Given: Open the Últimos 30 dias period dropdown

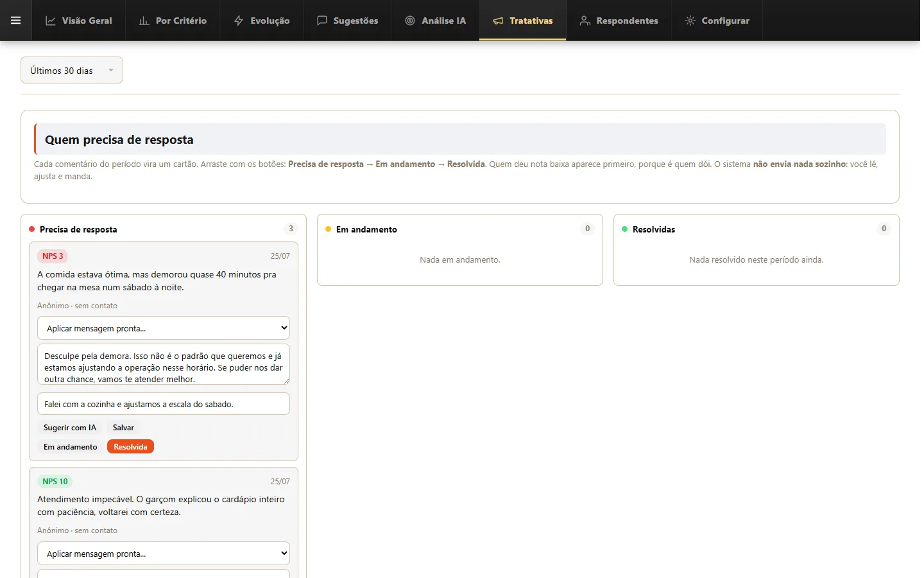Looking at the screenshot, I should [x=72, y=71].
